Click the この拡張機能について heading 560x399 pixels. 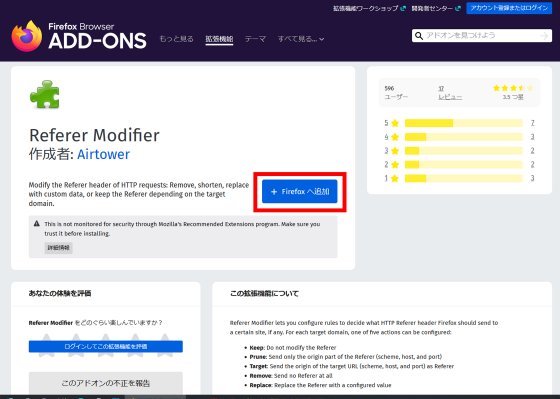click(x=264, y=293)
